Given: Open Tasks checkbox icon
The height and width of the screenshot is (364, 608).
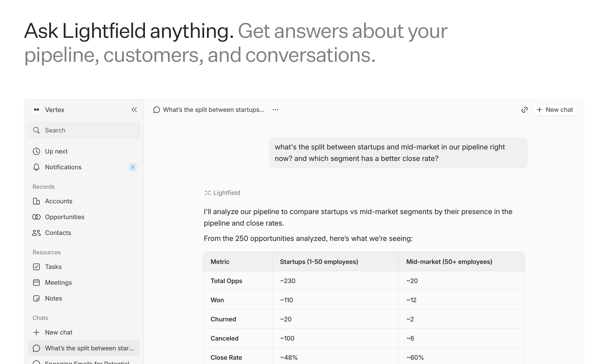Looking at the screenshot, I should (36, 267).
